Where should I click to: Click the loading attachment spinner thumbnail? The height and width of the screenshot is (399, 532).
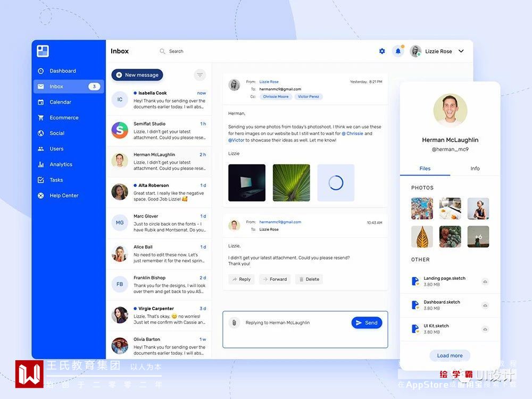336,183
